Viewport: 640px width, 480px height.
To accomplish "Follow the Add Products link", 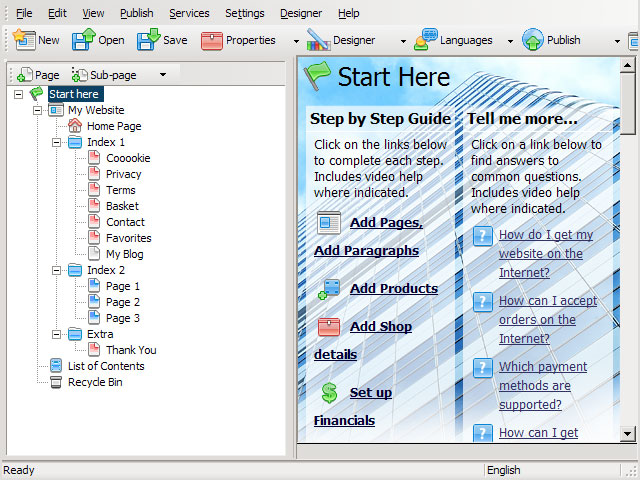I will 393,289.
